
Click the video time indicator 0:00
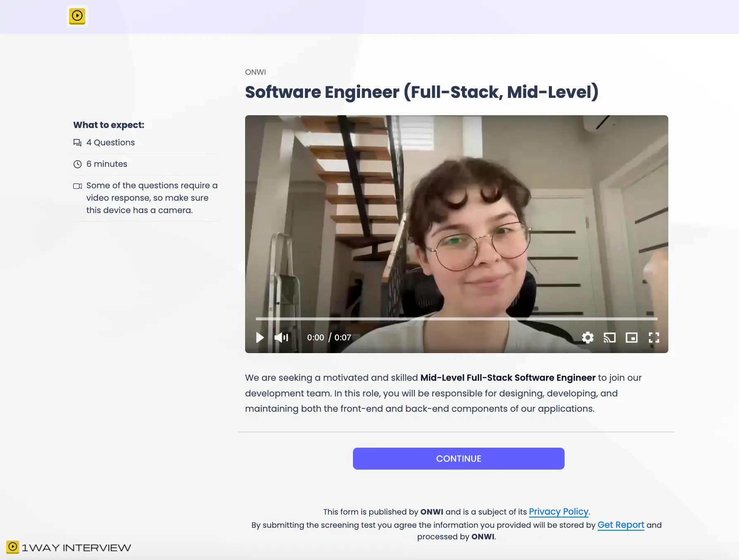point(315,337)
